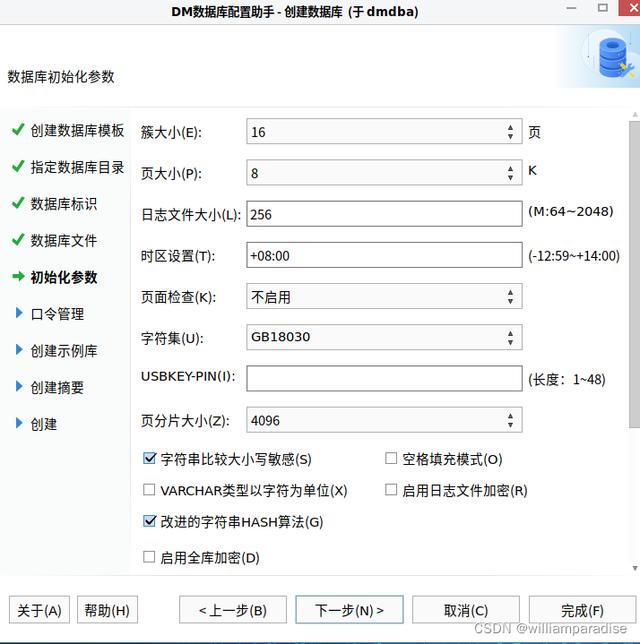The image size is (640, 644).
Task: Select 口令管理 step in sidebar
Action: (57, 314)
